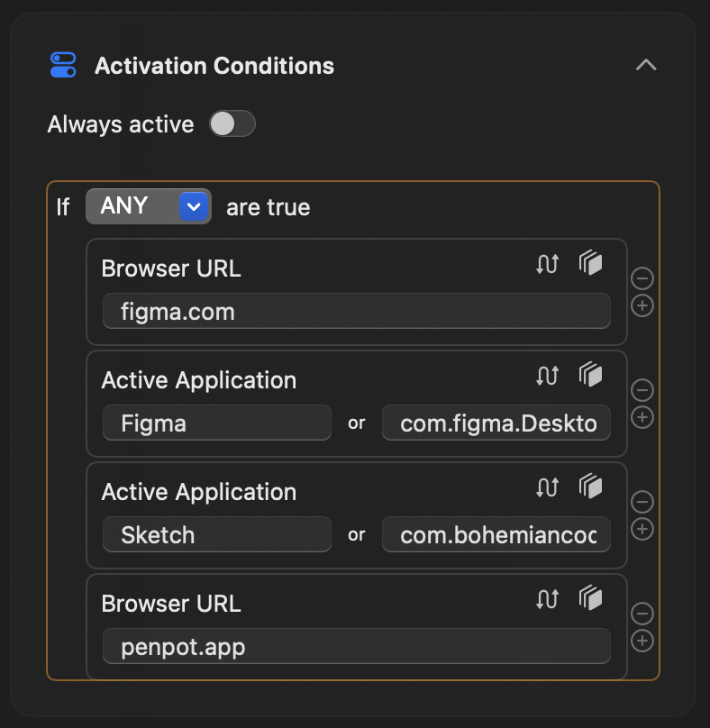710x728 pixels.
Task: Duplicate the figma.com Browser URL condition
Action: (590, 263)
